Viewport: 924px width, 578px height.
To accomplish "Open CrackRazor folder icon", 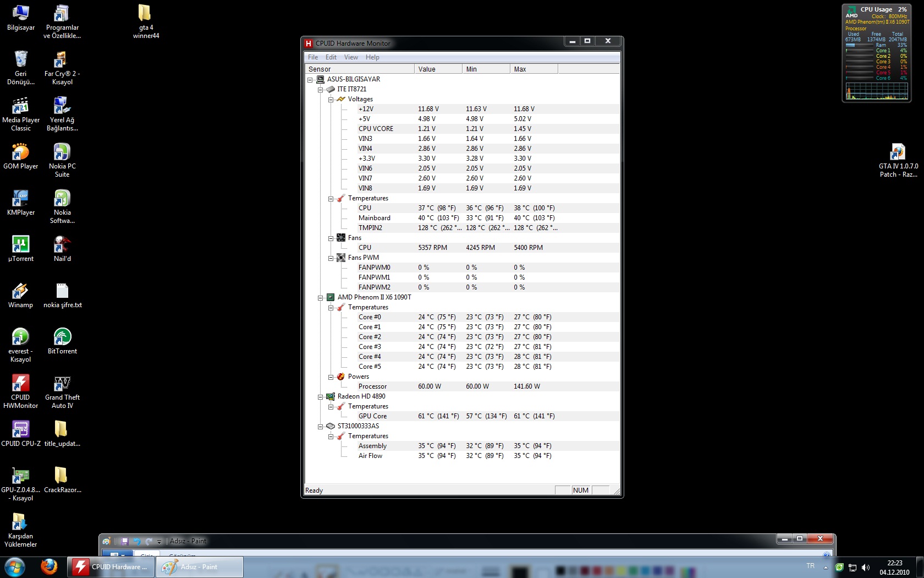I will [62, 481].
